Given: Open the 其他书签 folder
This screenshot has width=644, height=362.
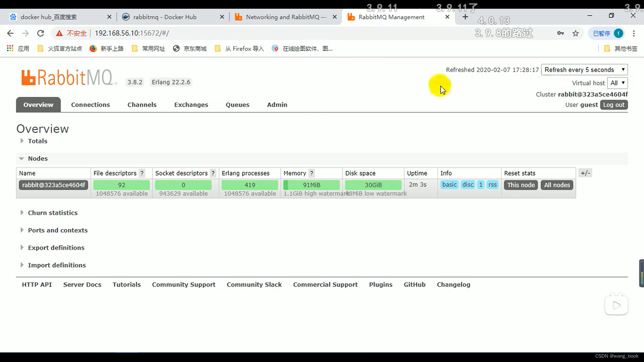Looking at the screenshot, I should tap(621, 49).
